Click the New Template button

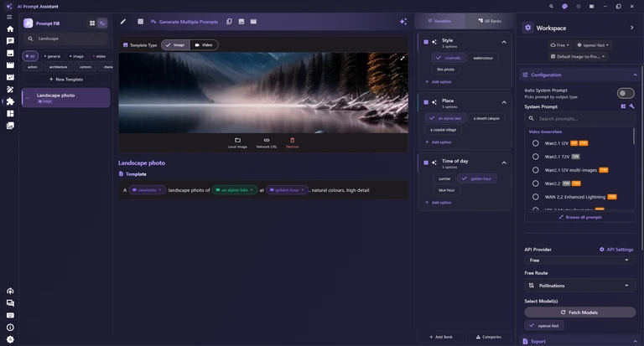(66, 80)
